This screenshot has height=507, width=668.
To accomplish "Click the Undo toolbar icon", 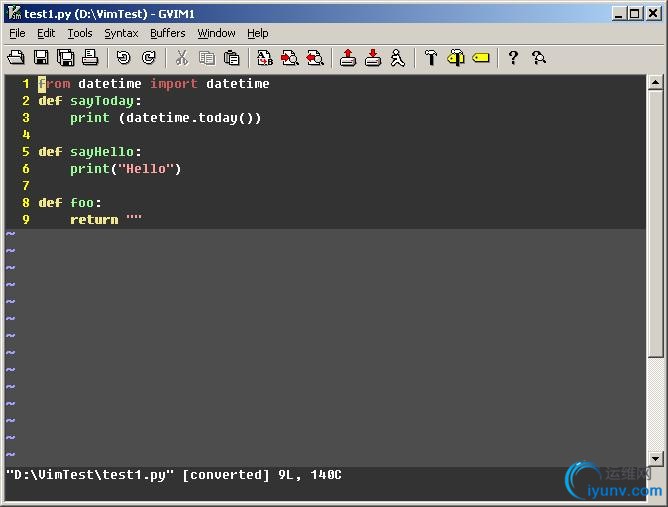I will point(124,58).
